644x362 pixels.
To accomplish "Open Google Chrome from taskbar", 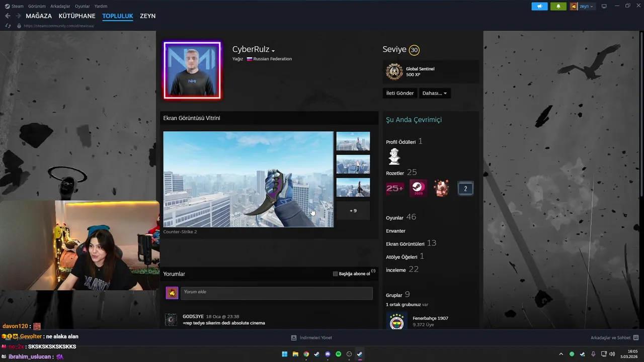I will [306, 354].
